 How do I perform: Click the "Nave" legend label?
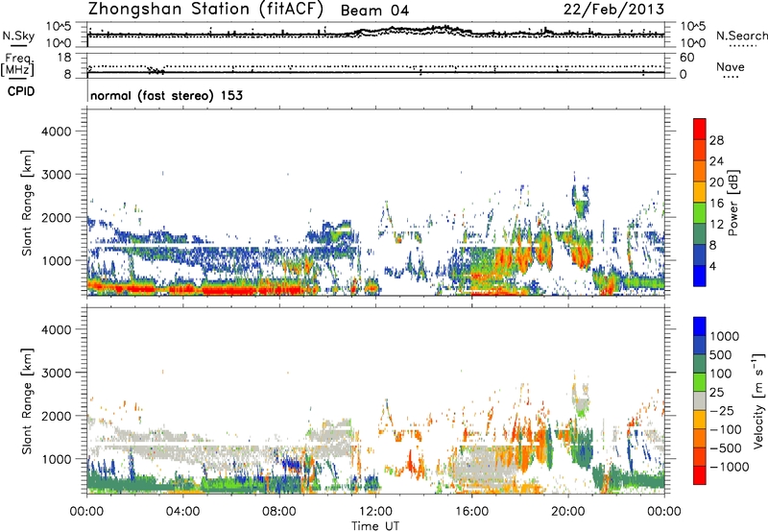tap(730, 67)
